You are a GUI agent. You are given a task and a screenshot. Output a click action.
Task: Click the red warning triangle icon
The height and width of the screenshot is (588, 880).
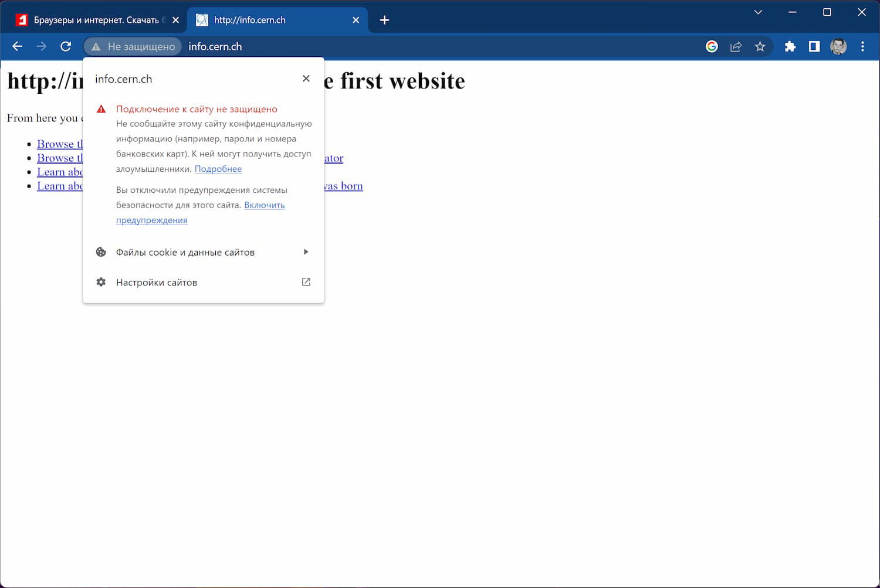(x=101, y=109)
